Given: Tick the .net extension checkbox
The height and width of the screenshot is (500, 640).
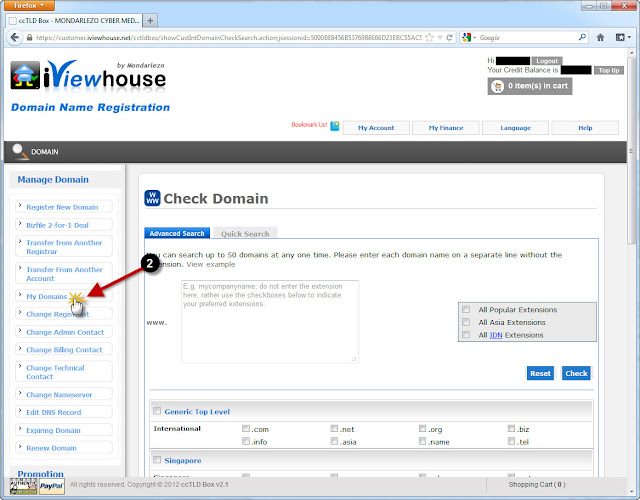Looking at the screenshot, I should [x=334, y=428].
